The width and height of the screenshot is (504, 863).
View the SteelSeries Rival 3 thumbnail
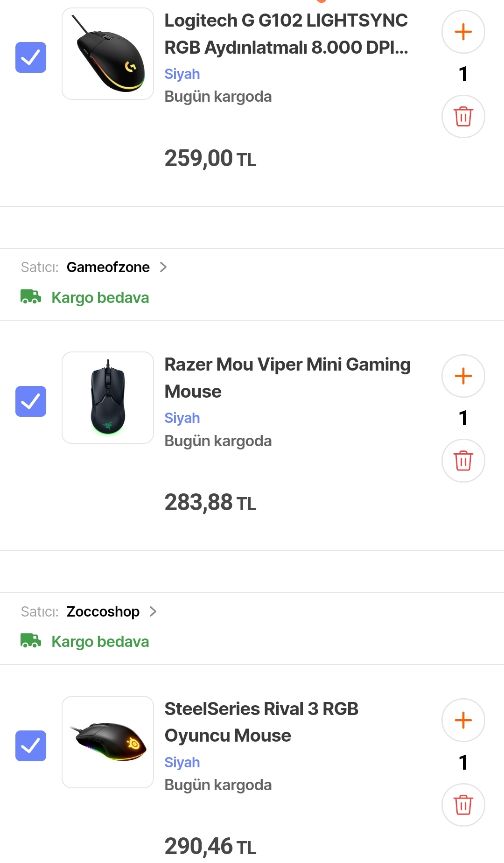click(108, 742)
